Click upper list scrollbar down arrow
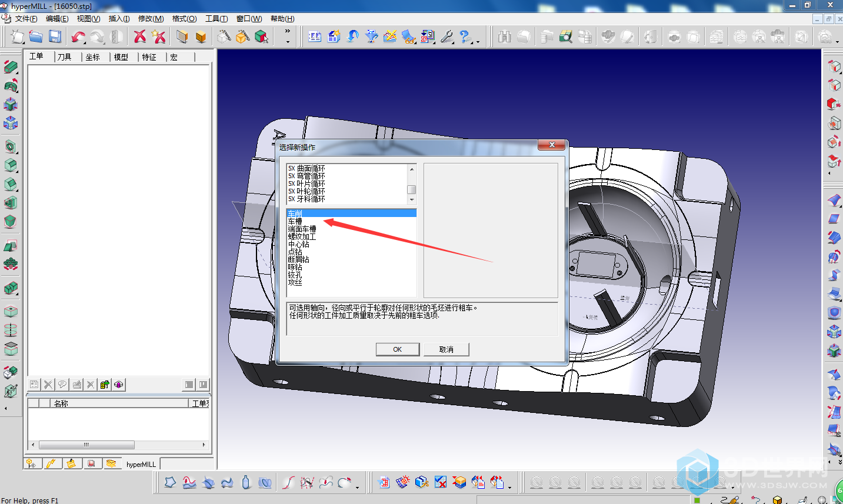Viewport: 843px width, 504px height. click(x=412, y=200)
